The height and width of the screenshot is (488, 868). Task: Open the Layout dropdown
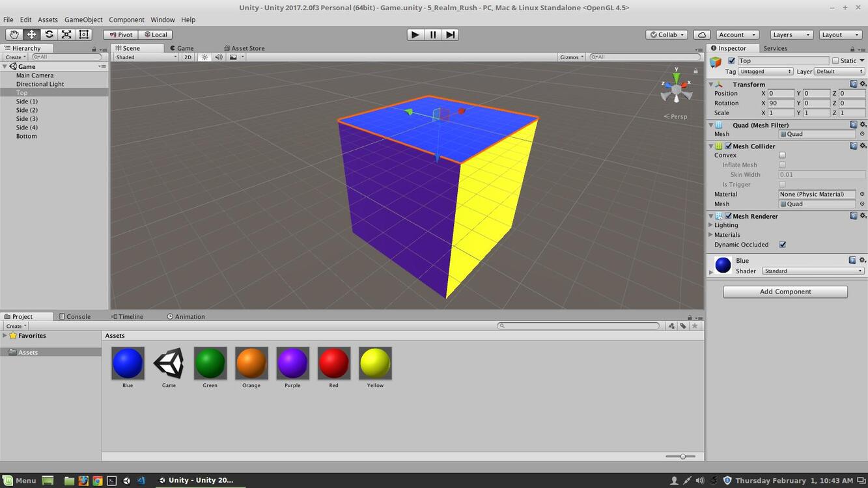840,34
